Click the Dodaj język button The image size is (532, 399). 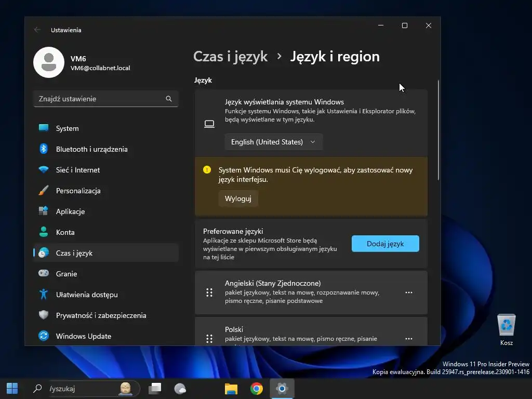pyautogui.click(x=385, y=244)
